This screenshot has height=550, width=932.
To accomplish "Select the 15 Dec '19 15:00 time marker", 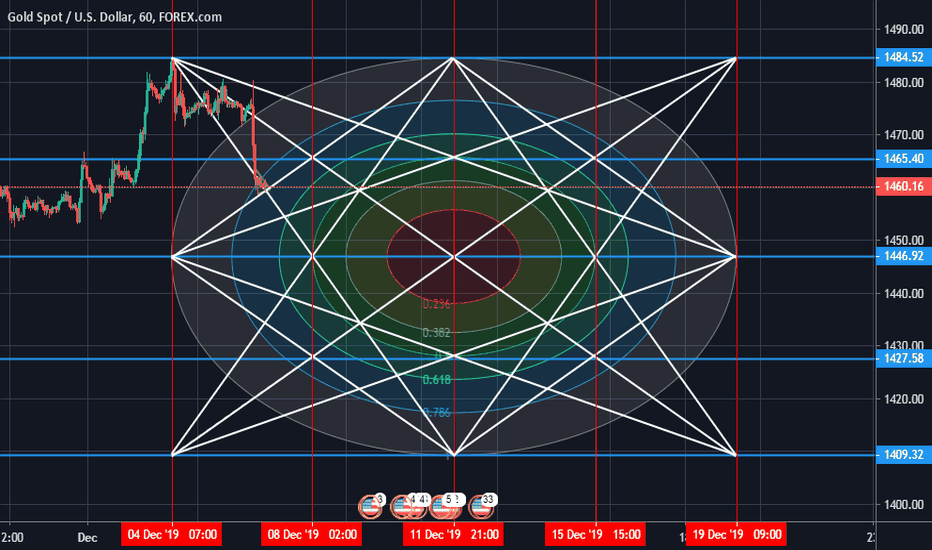I will [x=596, y=534].
